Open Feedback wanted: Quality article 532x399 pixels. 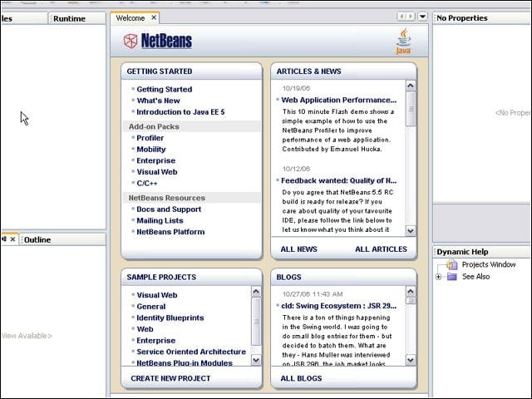pos(338,180)
